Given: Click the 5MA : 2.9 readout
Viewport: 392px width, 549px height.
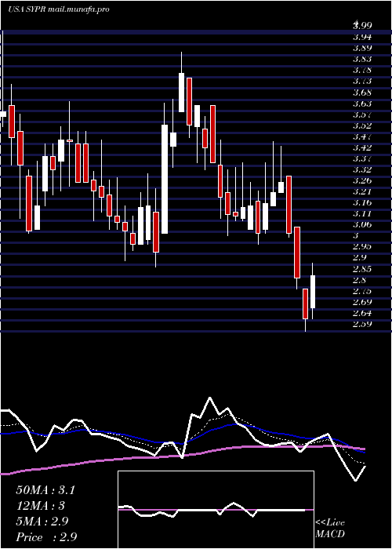Looking at the screenshot, I should pos(42,522).
